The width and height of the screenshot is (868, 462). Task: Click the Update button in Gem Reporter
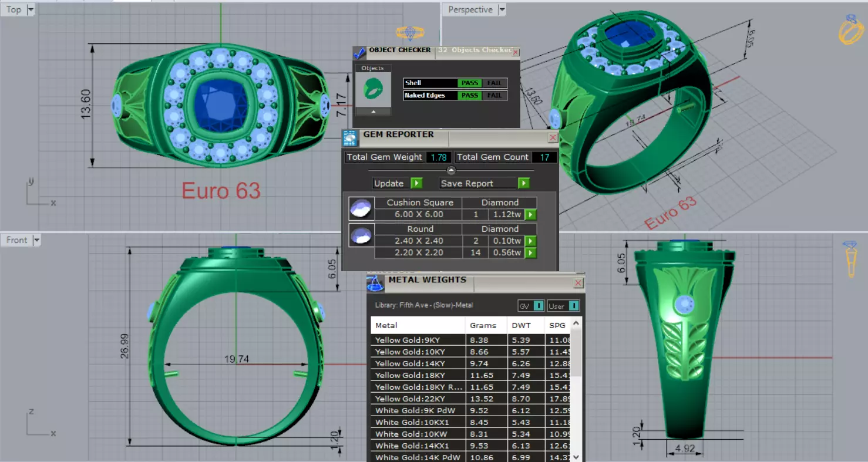tap(398, 183)
